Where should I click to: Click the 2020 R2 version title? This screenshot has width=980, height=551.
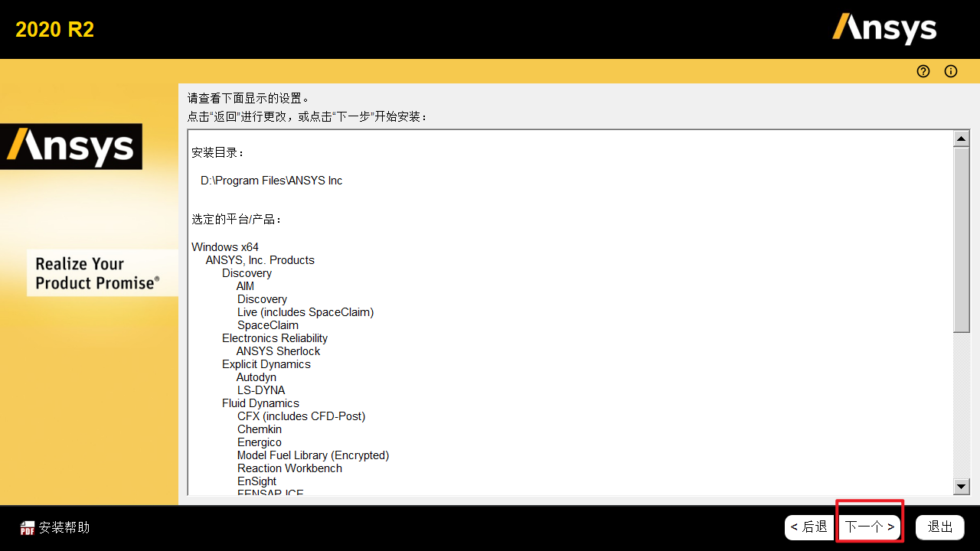tap(54, 29)
